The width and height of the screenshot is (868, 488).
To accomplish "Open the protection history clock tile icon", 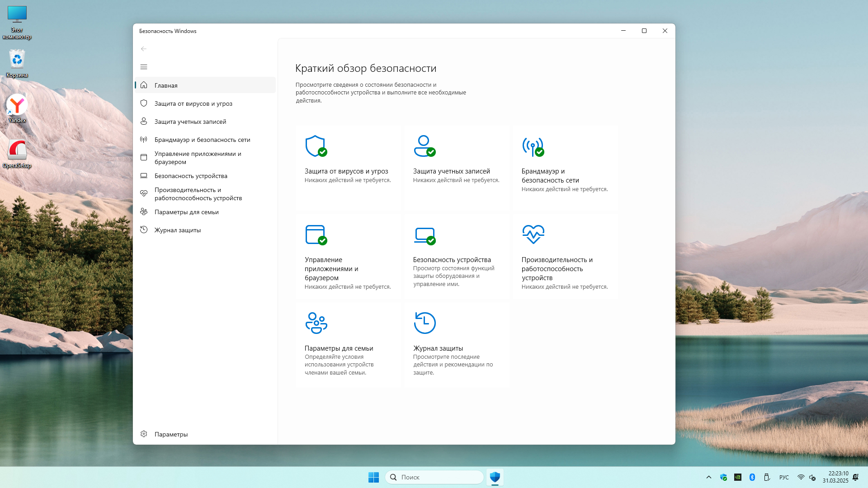I will tap(425, 323).
